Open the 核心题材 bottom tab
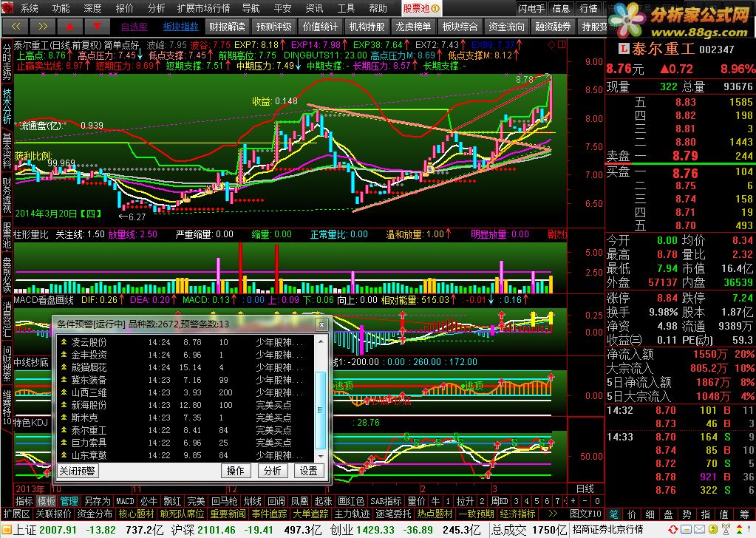Viewport: 756px width, 538px height. (137, 514)
